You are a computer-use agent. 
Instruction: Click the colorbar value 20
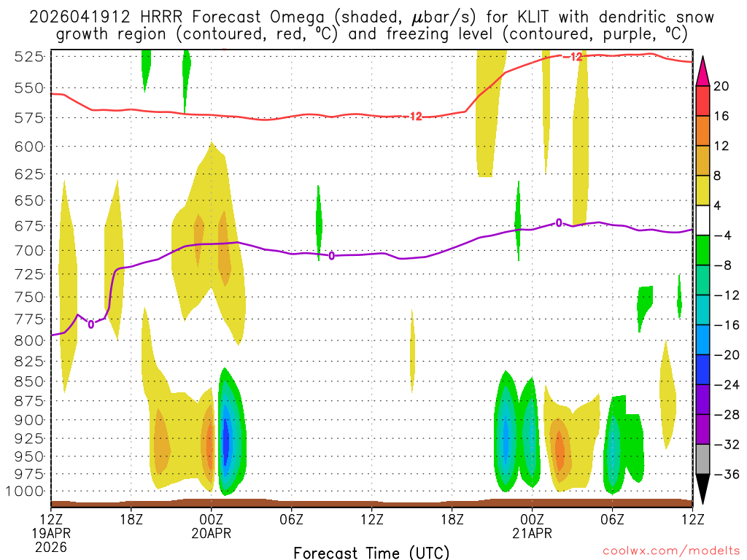coord(721,86)
